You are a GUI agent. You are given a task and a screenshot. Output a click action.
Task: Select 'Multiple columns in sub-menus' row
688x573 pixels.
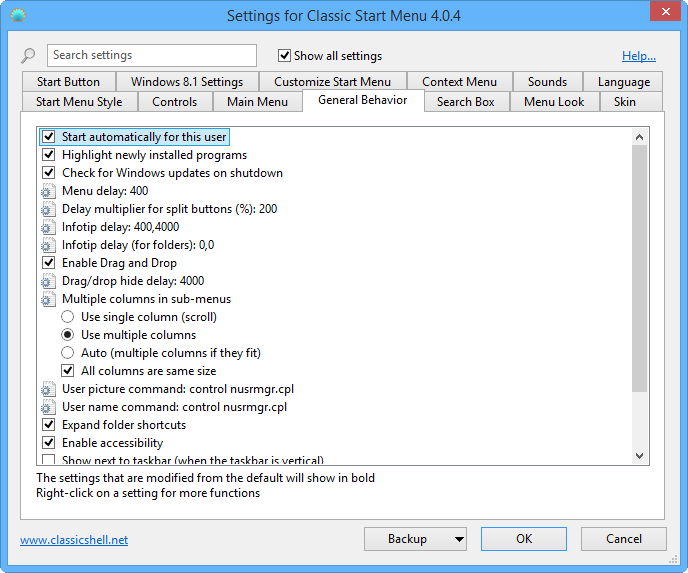coord(147,299)
